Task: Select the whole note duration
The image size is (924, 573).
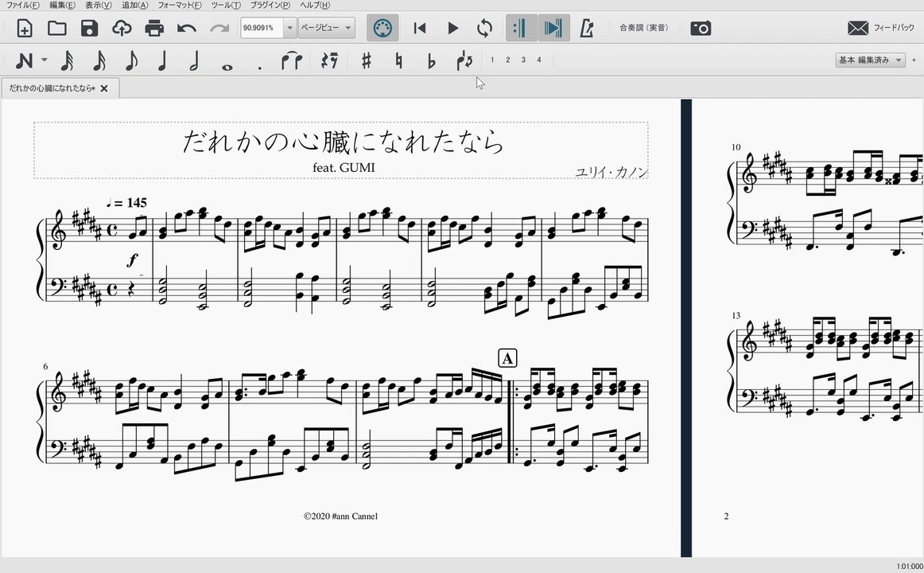Action: click(x=227, y=67)
